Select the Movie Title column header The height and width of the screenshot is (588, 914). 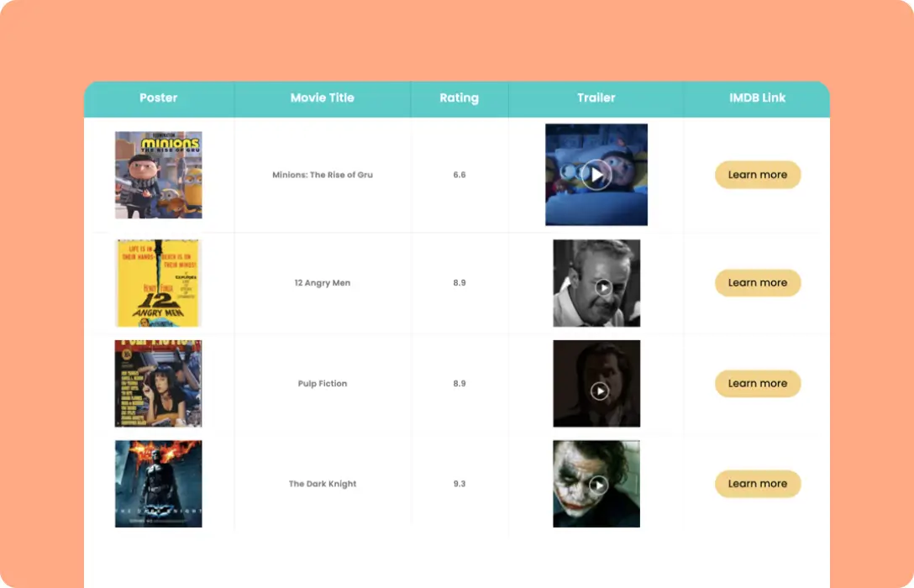(323, 98)
